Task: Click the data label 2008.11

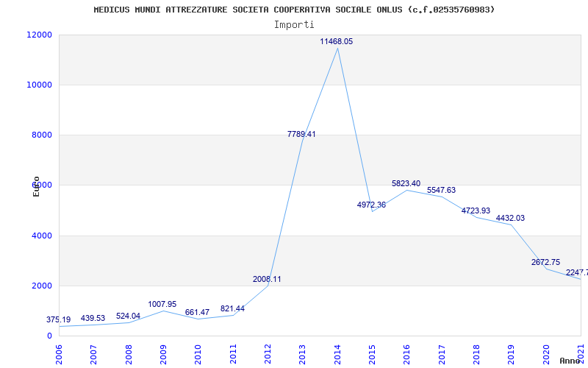Action: click(x=267, y=280)
